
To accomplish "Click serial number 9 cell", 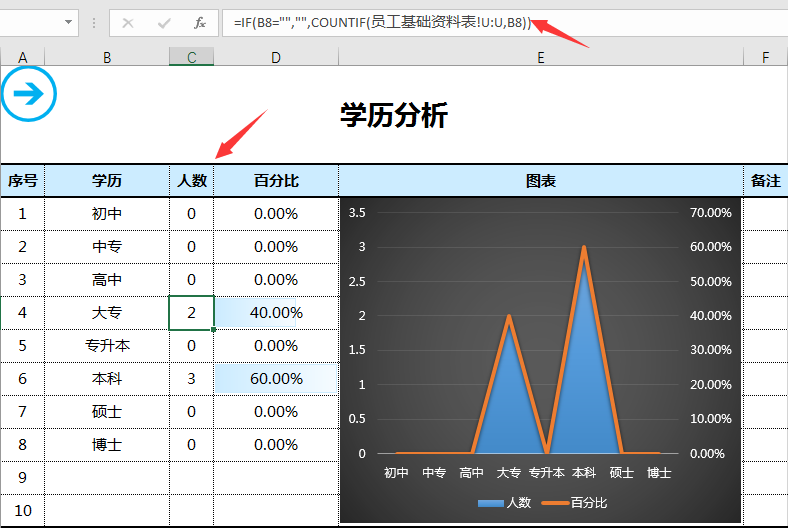I will click(23, 478).
